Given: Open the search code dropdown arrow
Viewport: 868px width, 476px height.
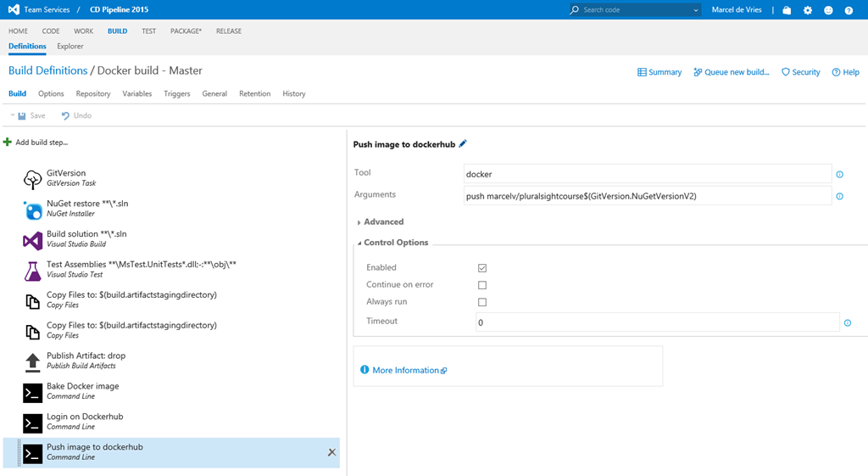Looking at the screenshot, I should 696,10.
